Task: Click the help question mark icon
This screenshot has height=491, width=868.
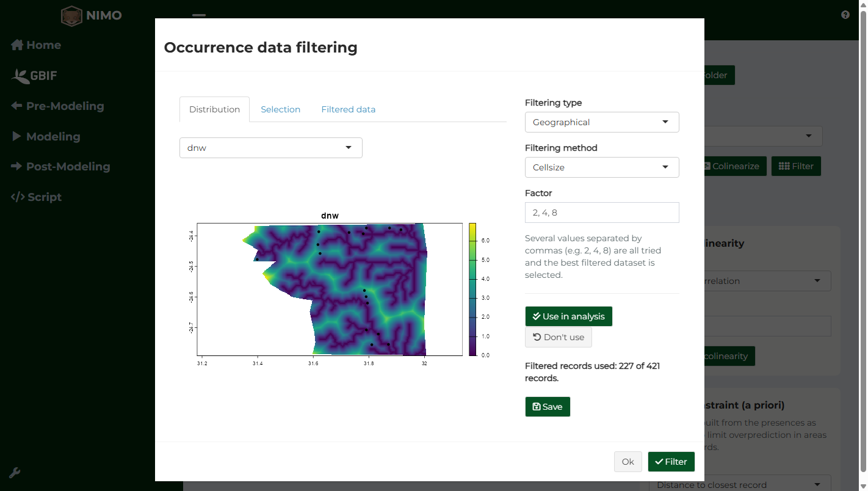Action: point(845,15)
